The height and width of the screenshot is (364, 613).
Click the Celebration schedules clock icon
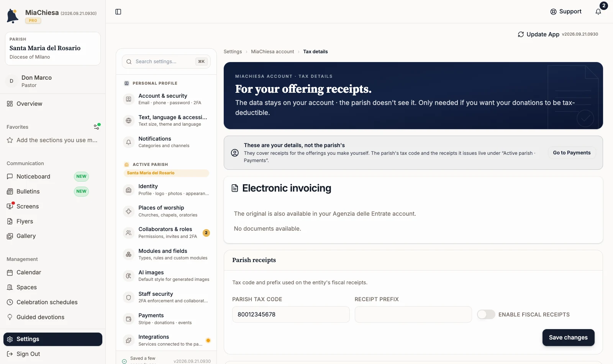tap(10, 302)
